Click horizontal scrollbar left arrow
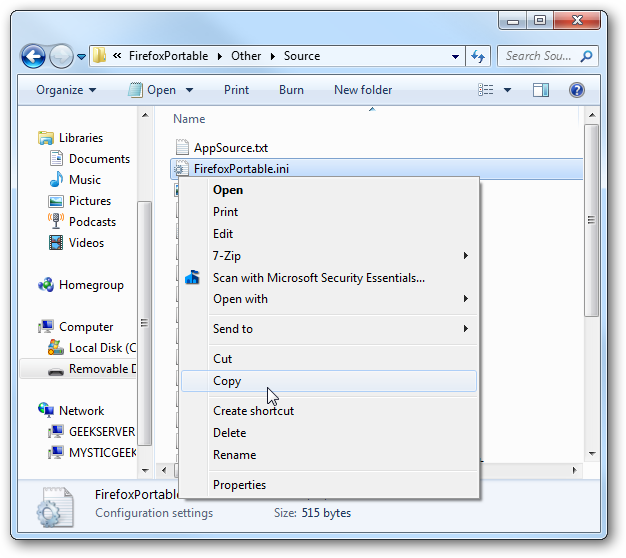Screen dimensions: 626x558 point(164,471)
